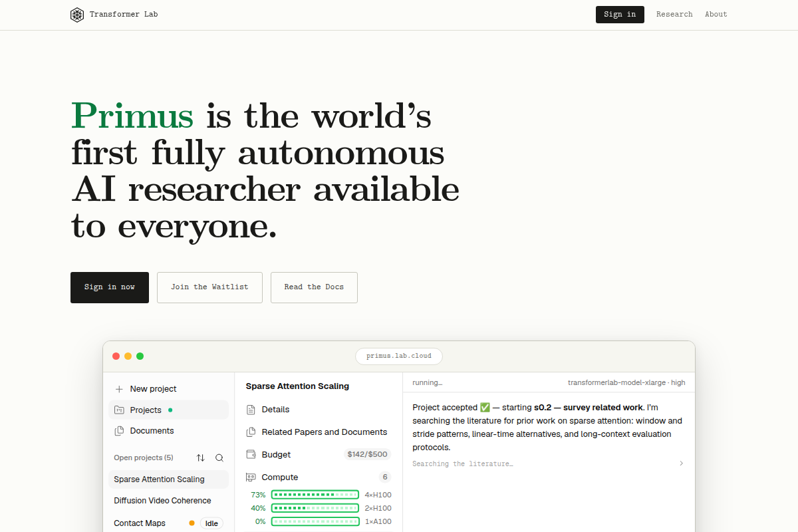Image resolution: width=798 pixels, height=532 pixels.
Task: Click the Project accepted message text
Action: point(547,428)
